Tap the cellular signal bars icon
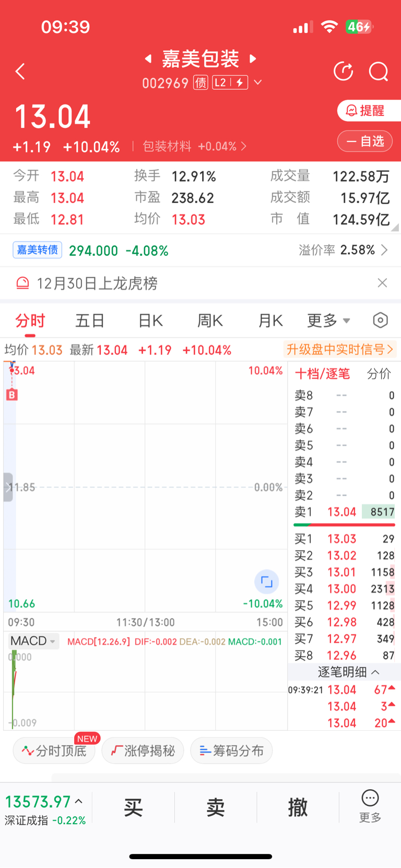The width and height of the screenshot is (401, 868). (x=303, y=27)
